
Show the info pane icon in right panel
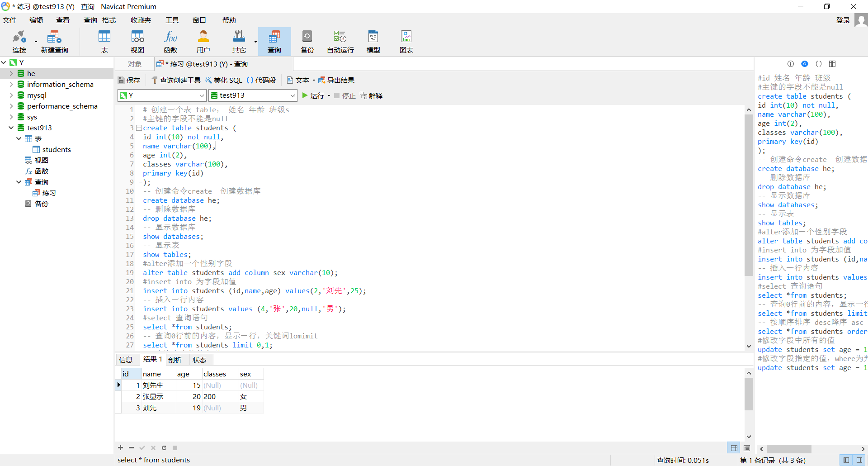point(791,64)
